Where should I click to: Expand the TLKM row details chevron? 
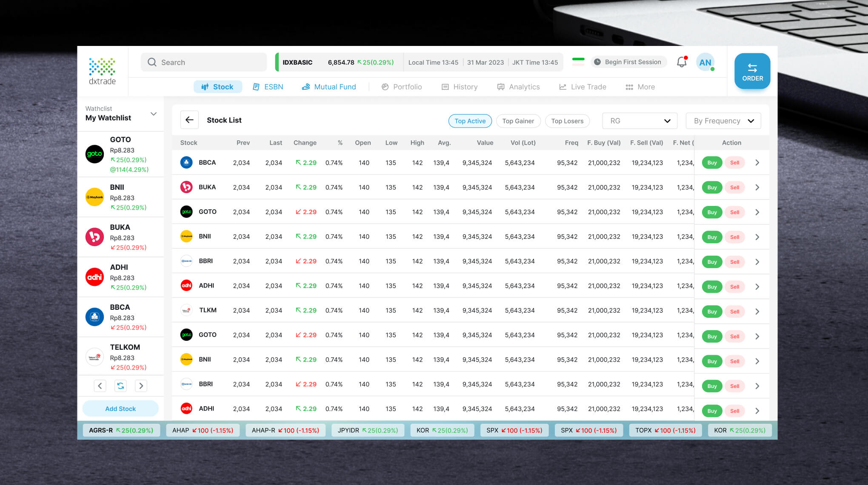coord(757,311)
